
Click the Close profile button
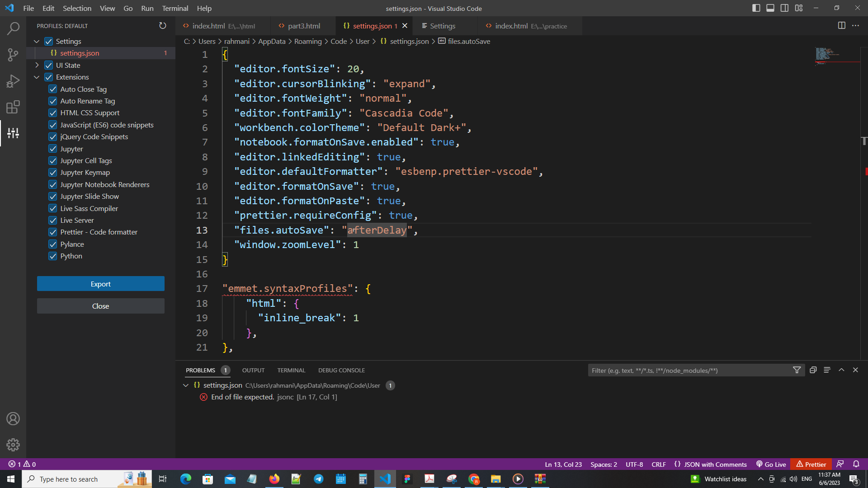[x=100, y=305]
